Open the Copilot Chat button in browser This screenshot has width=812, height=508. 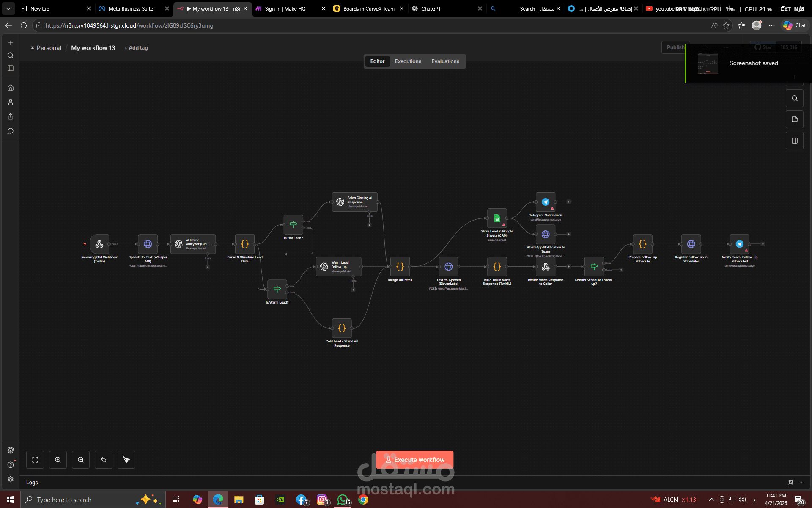(795, 25)
